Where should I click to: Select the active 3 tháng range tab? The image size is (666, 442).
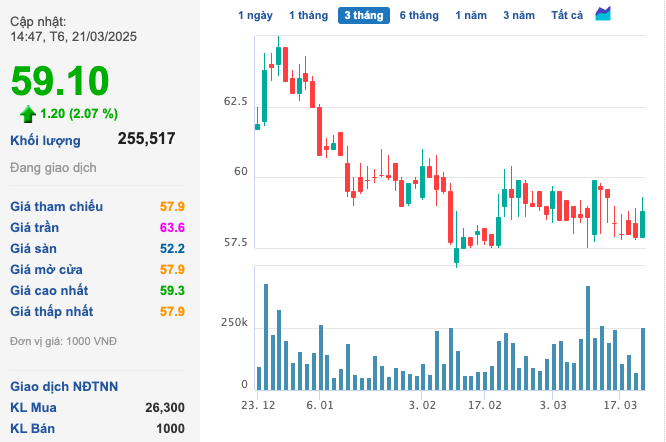tap(363, 15)
